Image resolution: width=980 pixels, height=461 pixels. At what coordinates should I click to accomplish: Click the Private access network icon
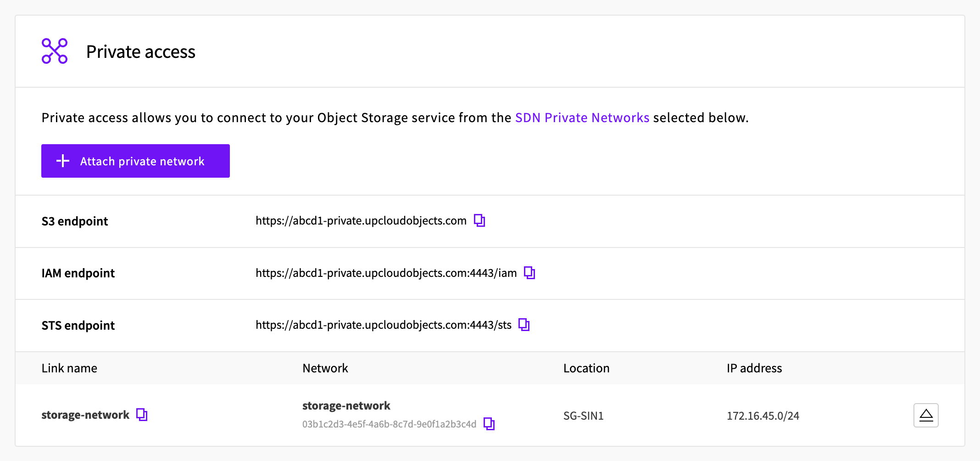(x=55, y=51)
